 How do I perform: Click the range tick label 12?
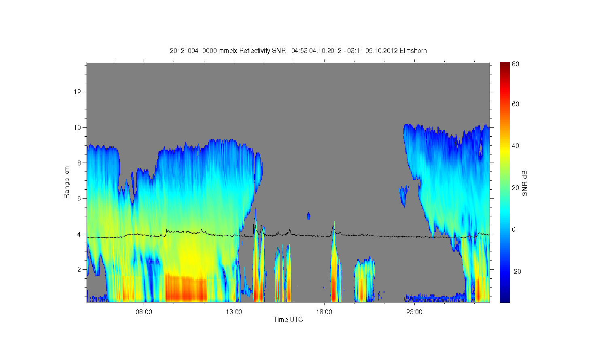click(x=79, y=92)
